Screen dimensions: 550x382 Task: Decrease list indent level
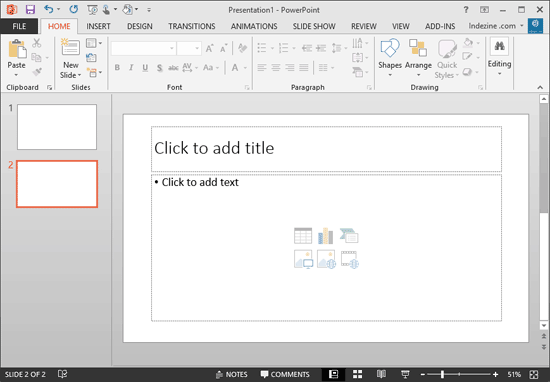pyautogui.click(x=307, y=48)
